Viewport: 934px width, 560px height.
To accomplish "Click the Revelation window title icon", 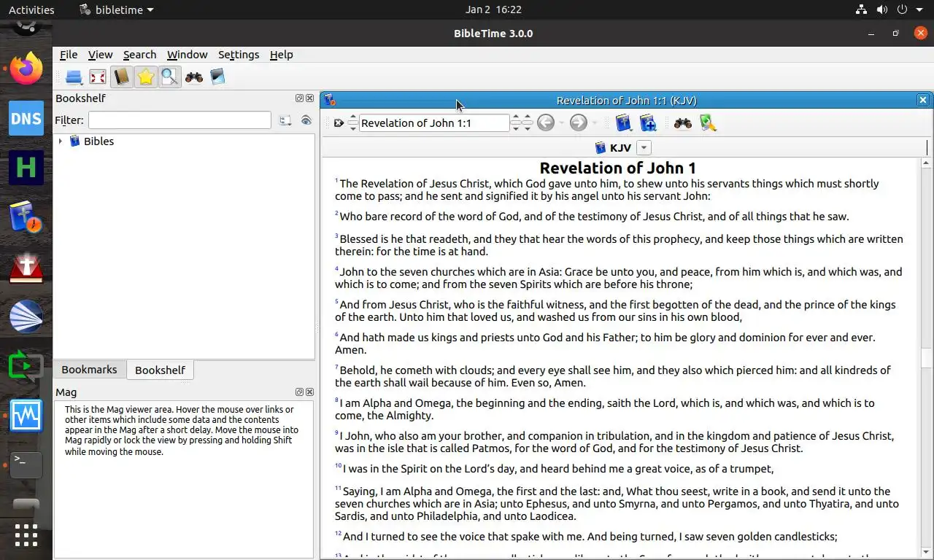I will point(330,101).
